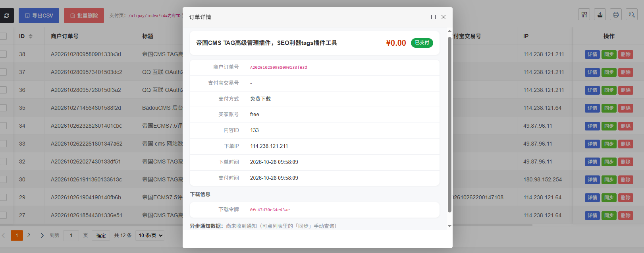The image size is (644, 253).
Task: Click the next page arrow
Action: pyautogui.click(x=42, y=235)
